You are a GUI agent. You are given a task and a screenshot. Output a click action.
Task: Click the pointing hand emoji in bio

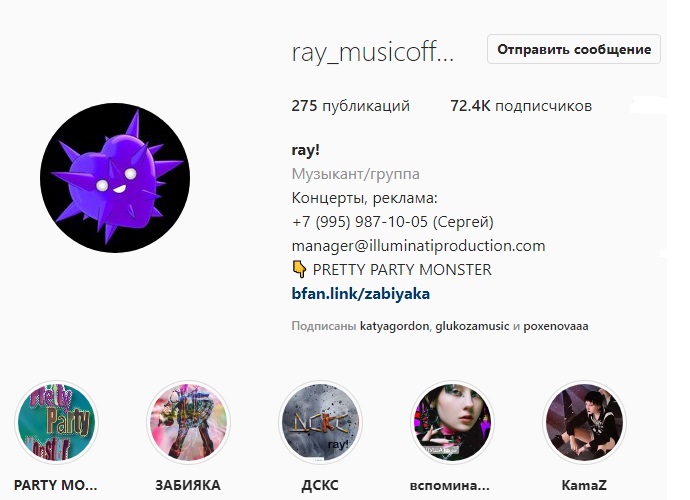point(299,269)
